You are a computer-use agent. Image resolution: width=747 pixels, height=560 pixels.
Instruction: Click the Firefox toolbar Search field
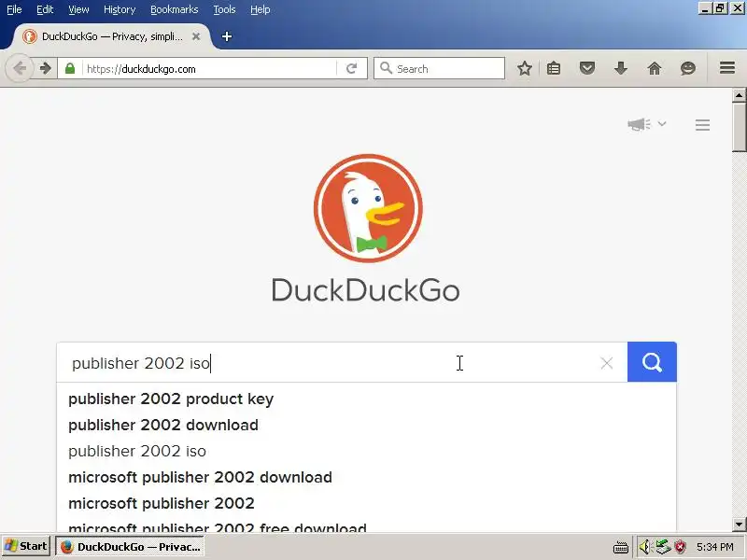439,68
